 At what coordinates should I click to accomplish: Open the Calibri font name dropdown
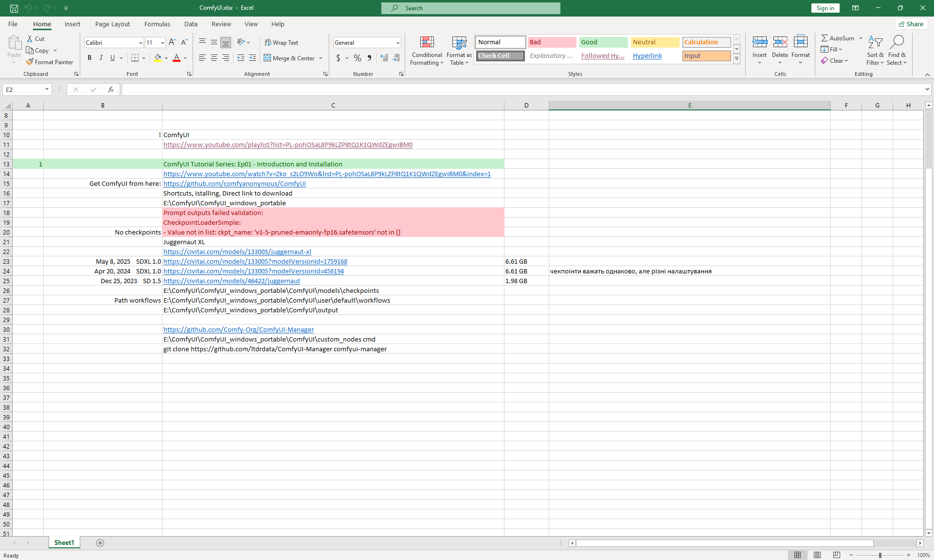(141, 43)
